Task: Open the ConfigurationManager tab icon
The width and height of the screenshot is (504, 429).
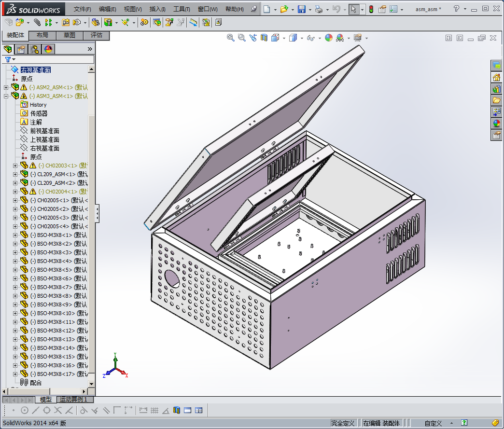Action: (x=35, y=49)
